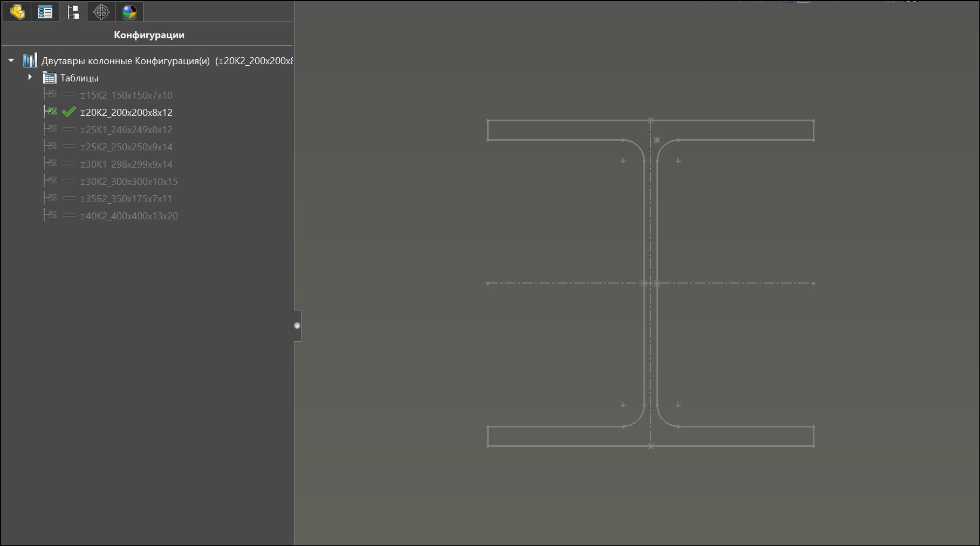Click the green checkmark on 20К2_200x200x8x12

click(68, 112)
